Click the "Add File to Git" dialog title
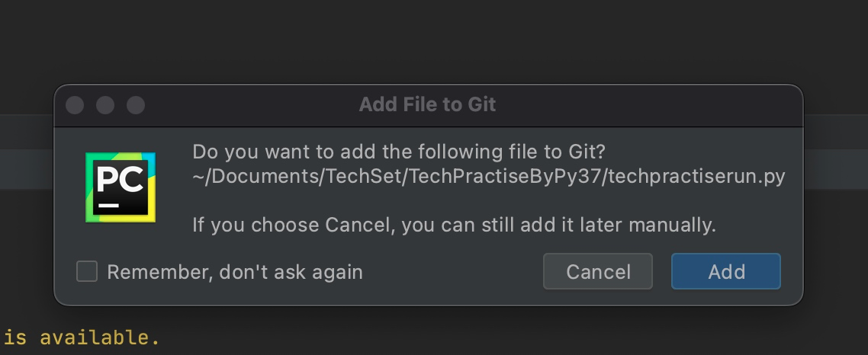Viewport: 868px width, 355px height. [x=427, y=104]
